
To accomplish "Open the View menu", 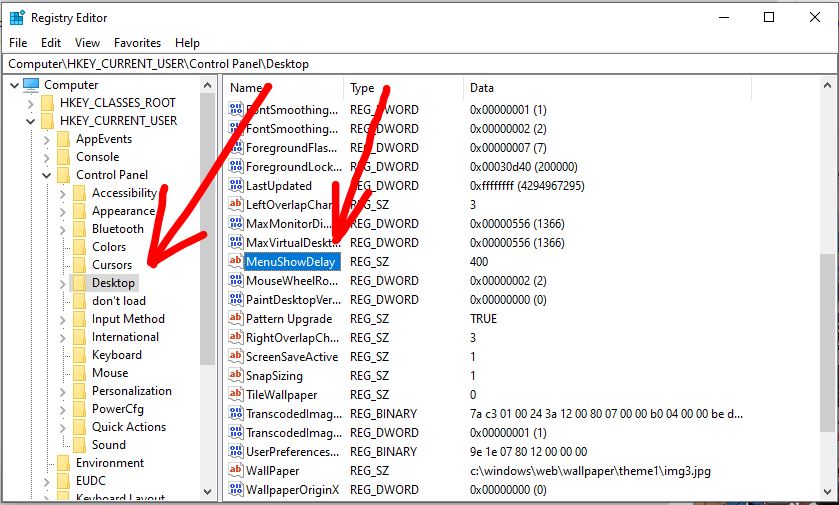I will 87,43.
